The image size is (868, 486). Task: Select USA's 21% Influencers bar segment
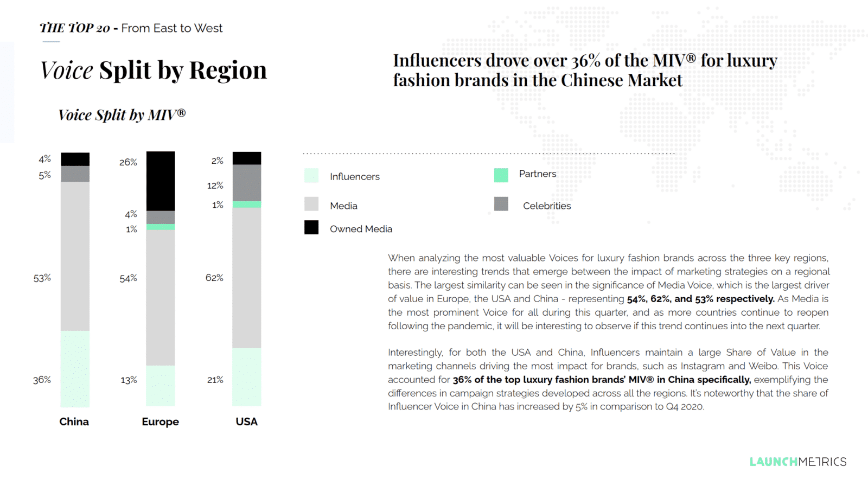(247, 377)
